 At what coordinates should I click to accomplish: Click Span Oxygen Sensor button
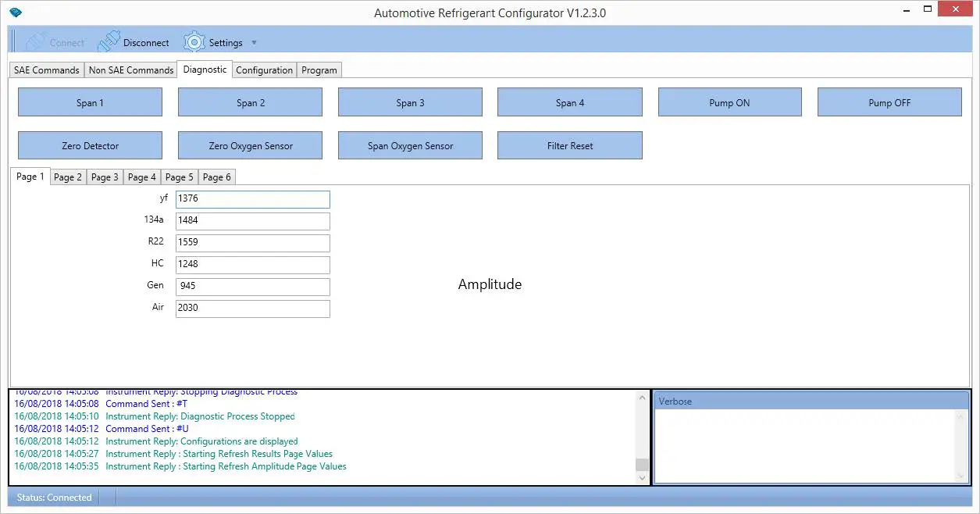pyautogui.click(x=410, y=145)
